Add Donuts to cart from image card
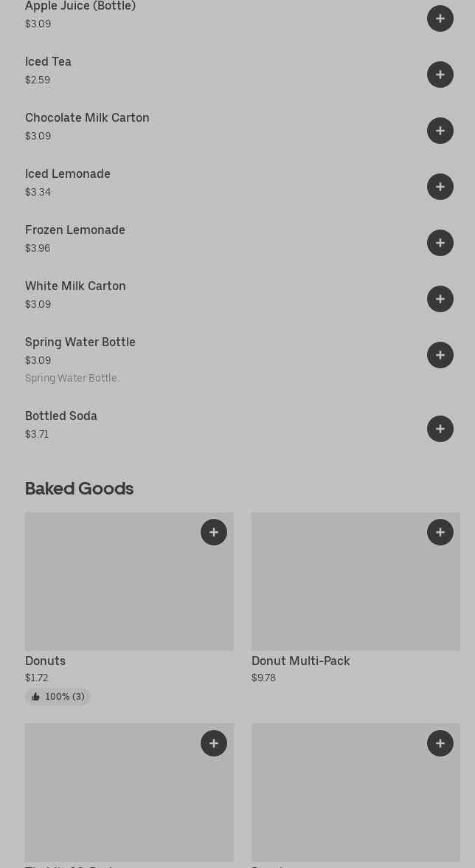The width and height of the screenshot is (475, 868). click(x=214, y=532)
